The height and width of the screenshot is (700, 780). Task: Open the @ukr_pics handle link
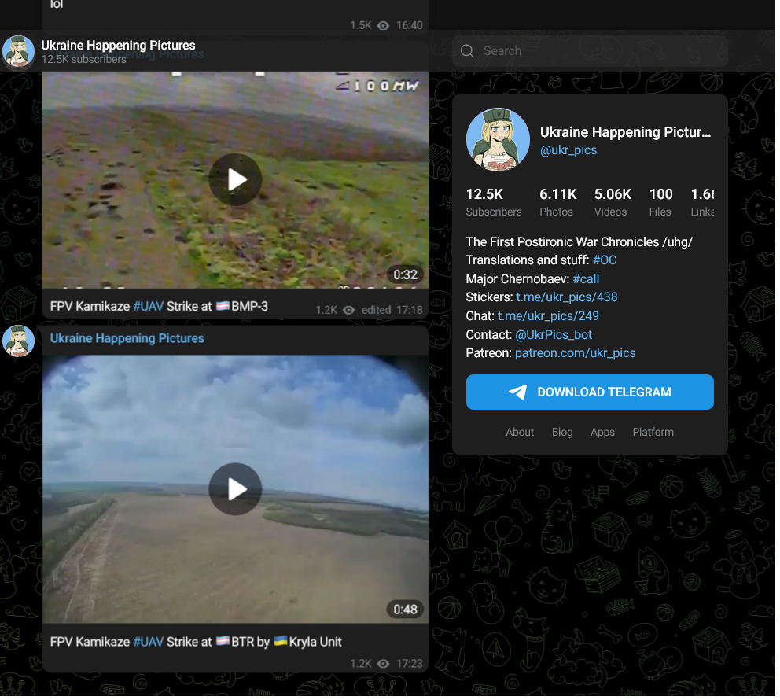coord(568,150)
